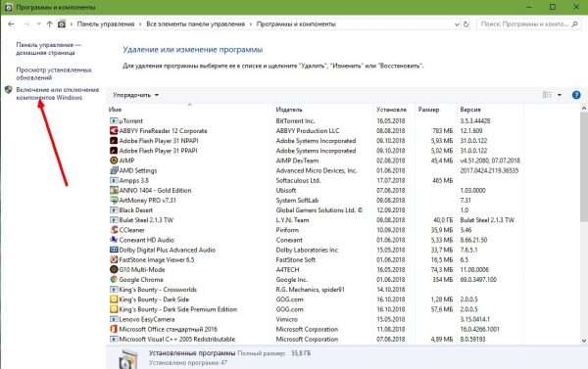Expand chevron after Все элементы панели управления
Image resolution: width=588 pixels, height=369 pixels.
click(251, 24)
